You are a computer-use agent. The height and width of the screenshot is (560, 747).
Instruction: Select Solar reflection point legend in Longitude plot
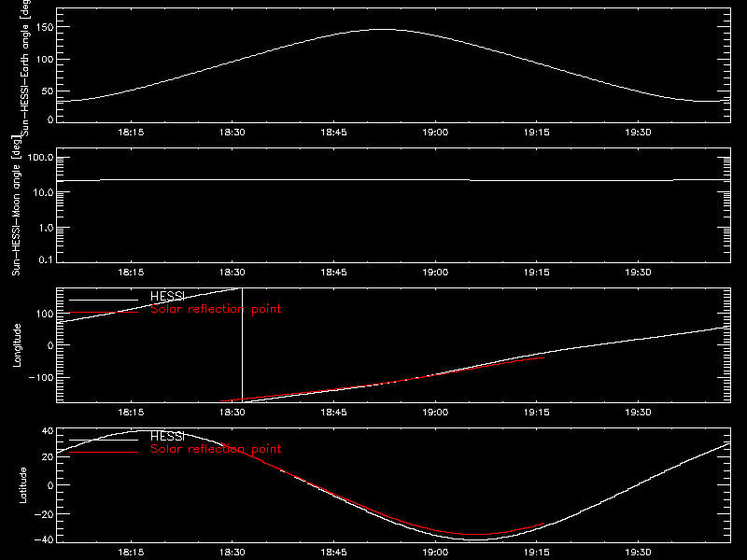pos(216,309)
